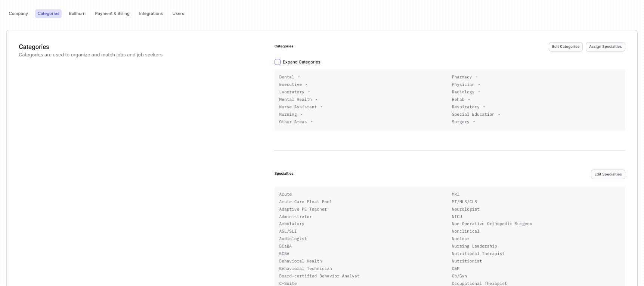Switch to the Company tab
Viewport: 644px width, 286px height.
[x=18, y=13]
